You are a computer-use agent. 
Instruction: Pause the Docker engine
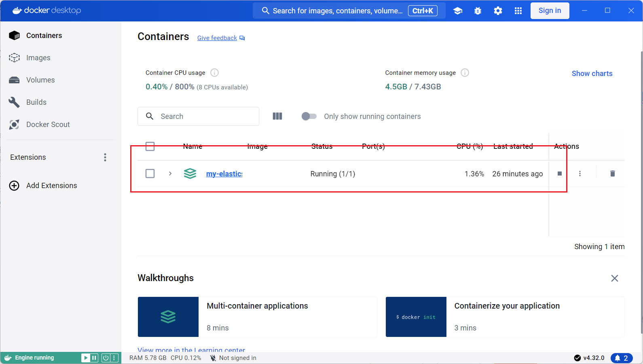coord(94,358)
